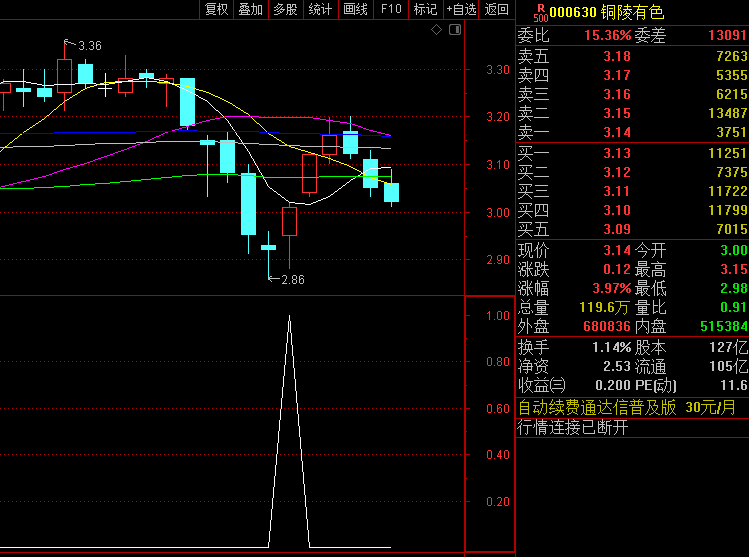Add the stock via +自选
This screenshot has width=749, height=557.
point(461,9)
